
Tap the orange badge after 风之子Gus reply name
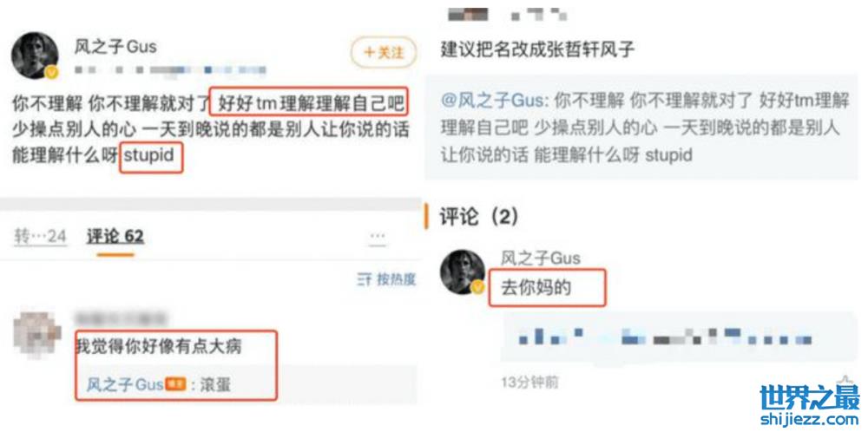176,384
